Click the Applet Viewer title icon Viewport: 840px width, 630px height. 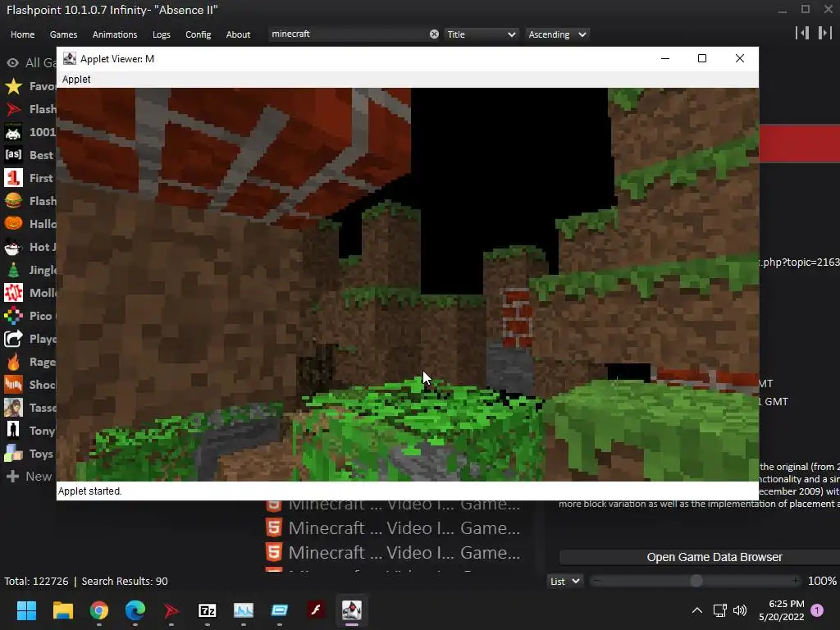[x=70, y=58]
